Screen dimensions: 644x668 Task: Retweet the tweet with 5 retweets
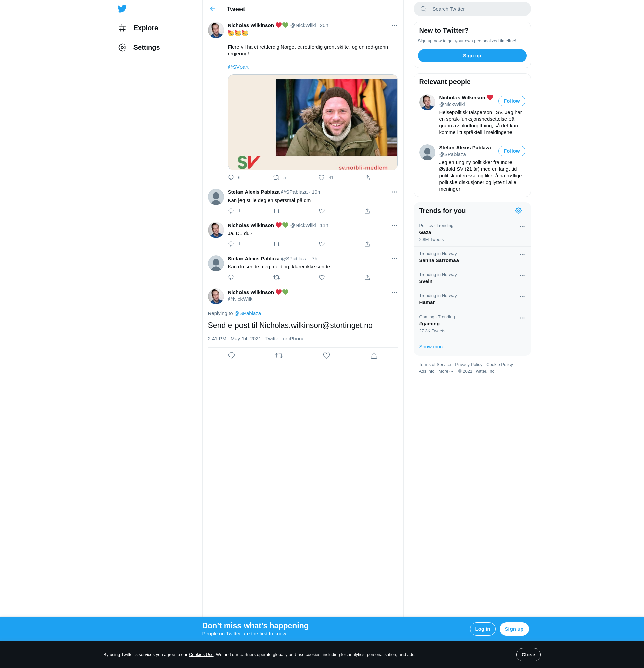point(276,178)
